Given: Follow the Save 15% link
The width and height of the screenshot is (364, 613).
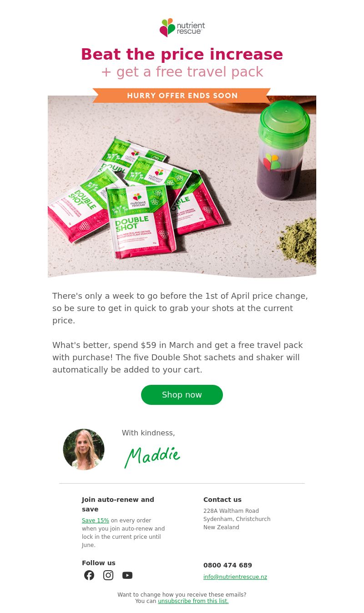Looking at the screenshot, I should 96,521.
